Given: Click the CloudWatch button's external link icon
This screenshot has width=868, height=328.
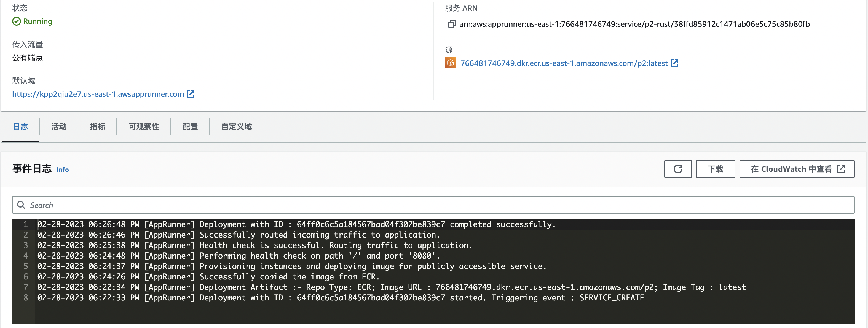Looking at the screenshot, I should click(841, 169).
